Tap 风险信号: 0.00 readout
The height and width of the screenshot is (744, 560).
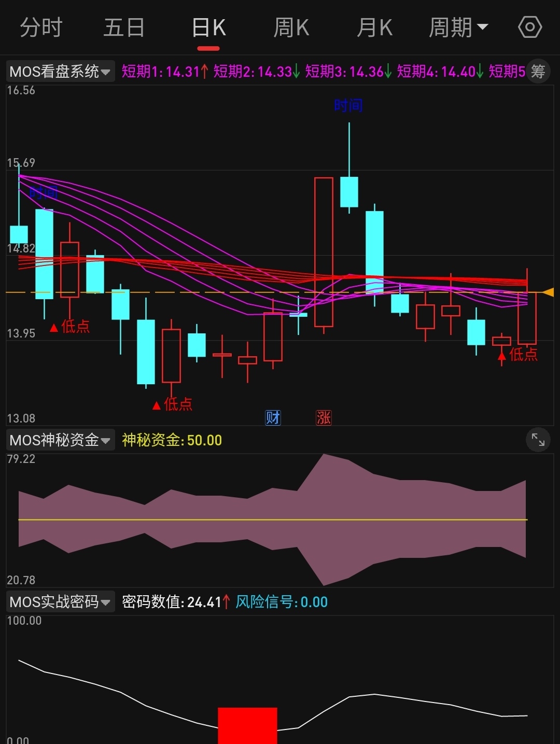click(x=282, y=602)
